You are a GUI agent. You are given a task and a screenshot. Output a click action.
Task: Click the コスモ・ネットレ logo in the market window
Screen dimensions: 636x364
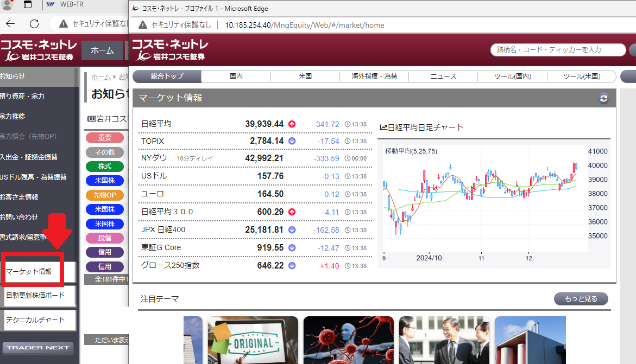pyautogui.click(x=171, y=49)
